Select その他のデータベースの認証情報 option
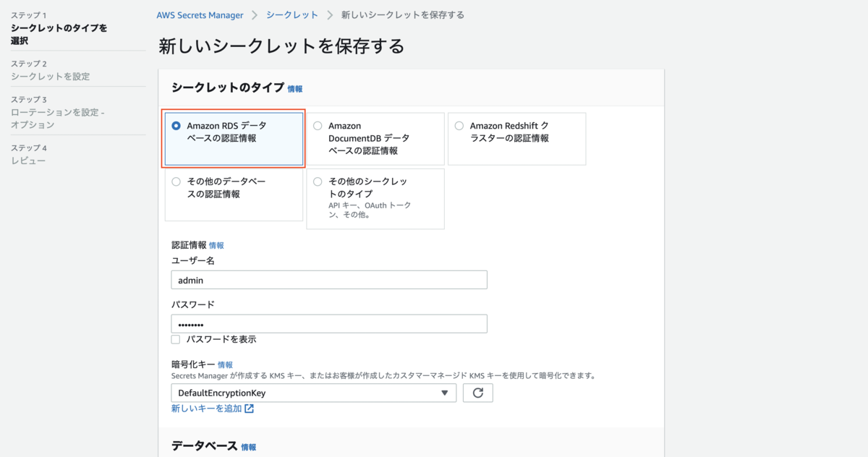 [176, 182]
